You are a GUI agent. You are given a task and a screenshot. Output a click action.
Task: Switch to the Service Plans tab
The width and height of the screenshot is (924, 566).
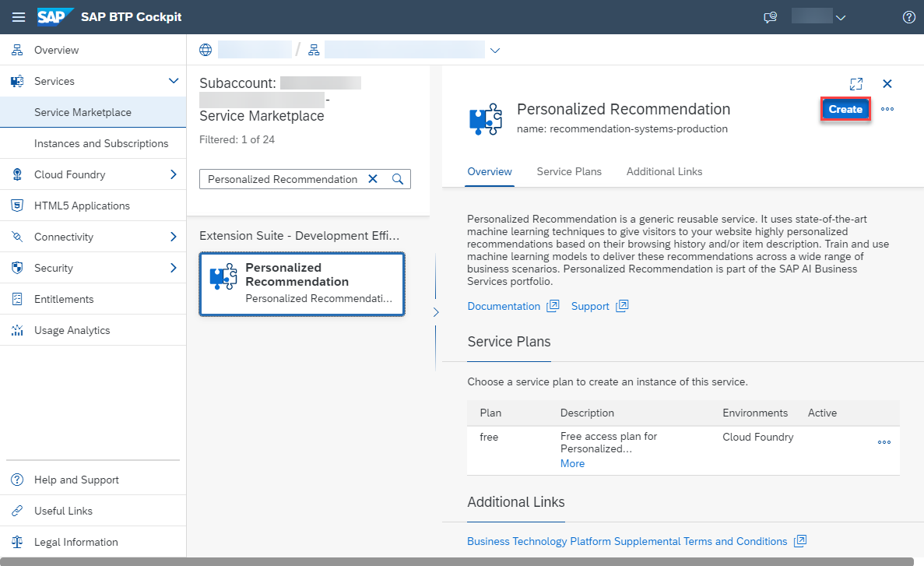(569, 171)
